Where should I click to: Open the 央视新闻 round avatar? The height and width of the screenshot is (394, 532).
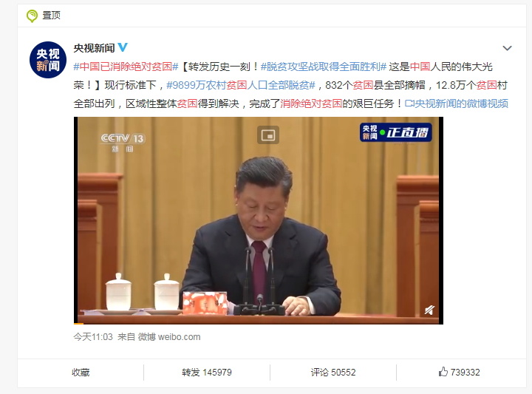48,60
